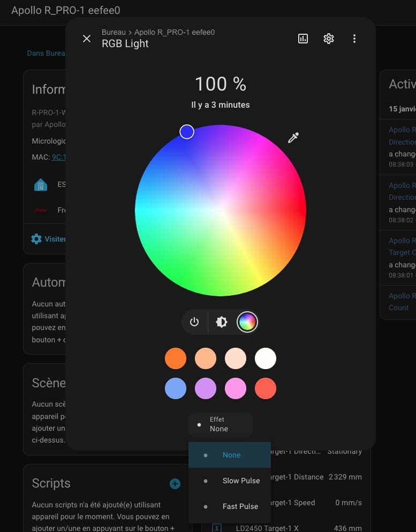Toggle the light power button

tap(194, 322)
